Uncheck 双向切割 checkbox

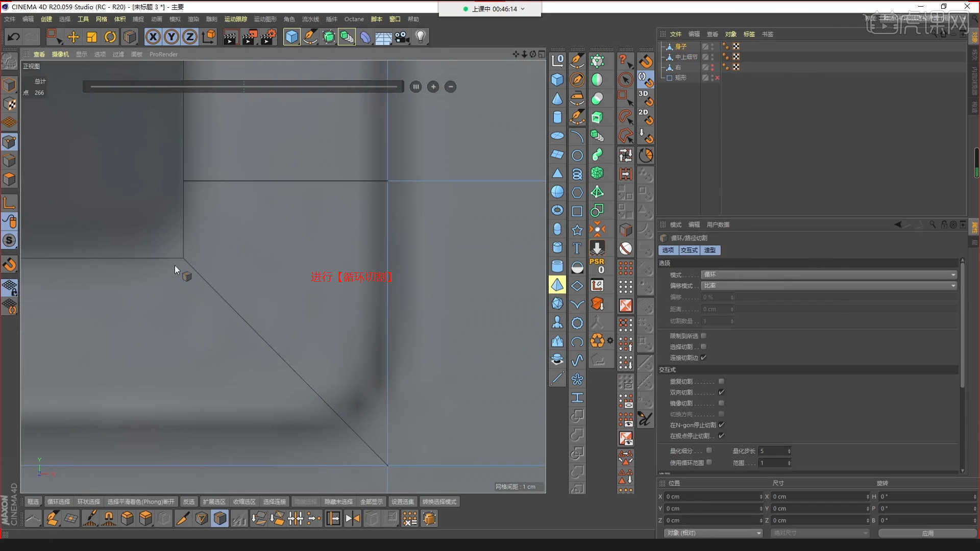pos(721,392)
